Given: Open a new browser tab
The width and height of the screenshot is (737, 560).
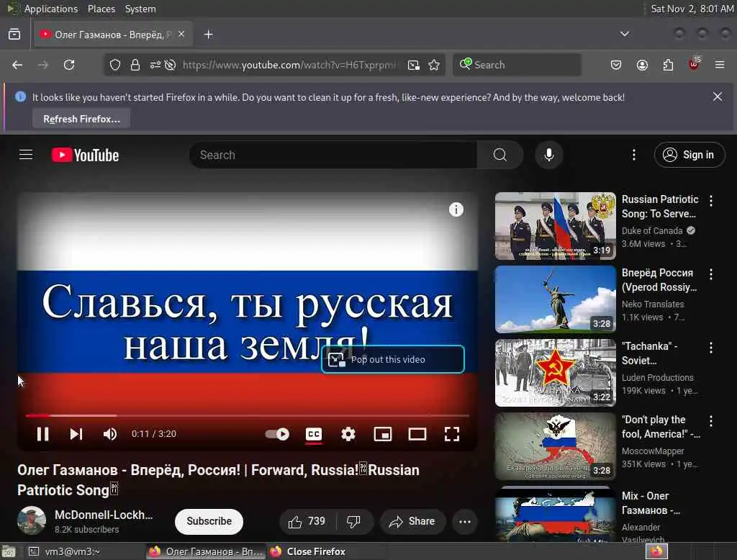Looking at the screenshot, I should 209,35.
